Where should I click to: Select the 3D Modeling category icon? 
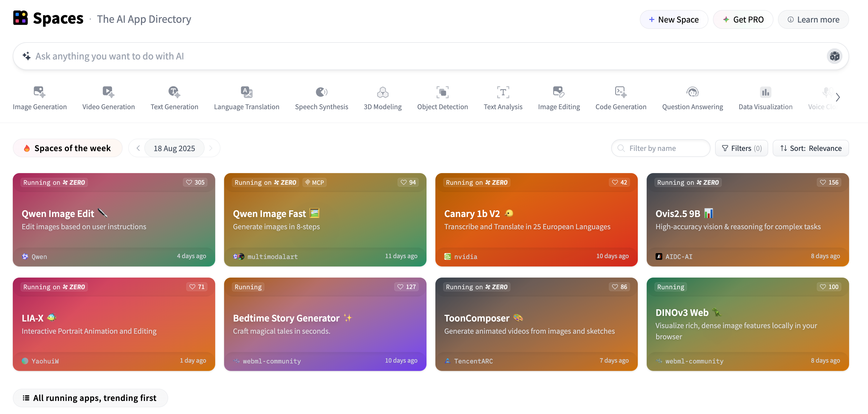pos(383,92)
